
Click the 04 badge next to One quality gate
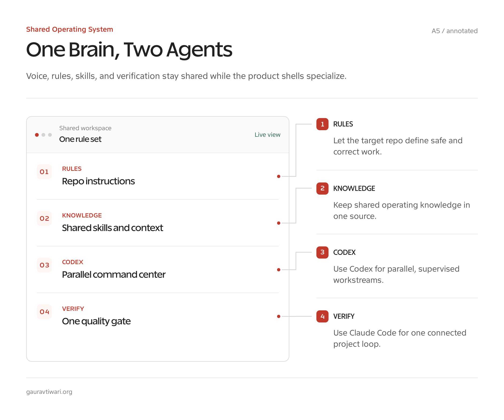click(x=44, y=312)
